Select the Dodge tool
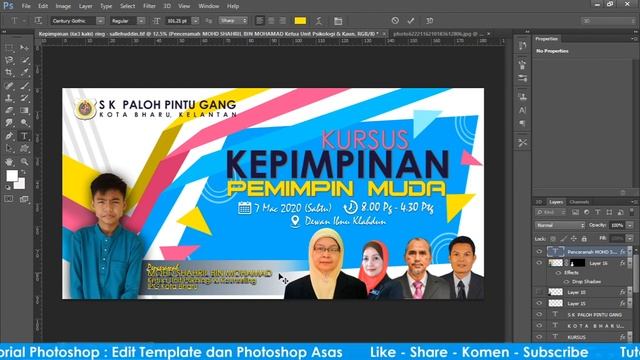Image resolution: width=640 pixels, height=360 pixels. 24,122
